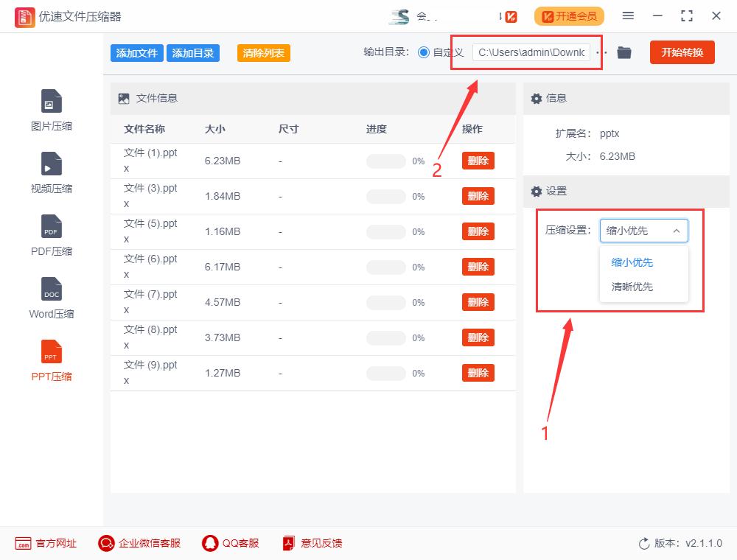Open the hamburger menu in title bar
The image size is (737, 560).
[629, 15]
